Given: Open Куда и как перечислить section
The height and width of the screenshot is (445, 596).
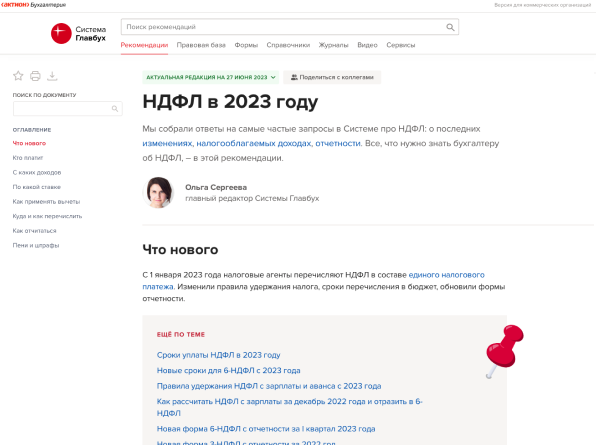Looking at the screenshot, I should pos(48,216).
